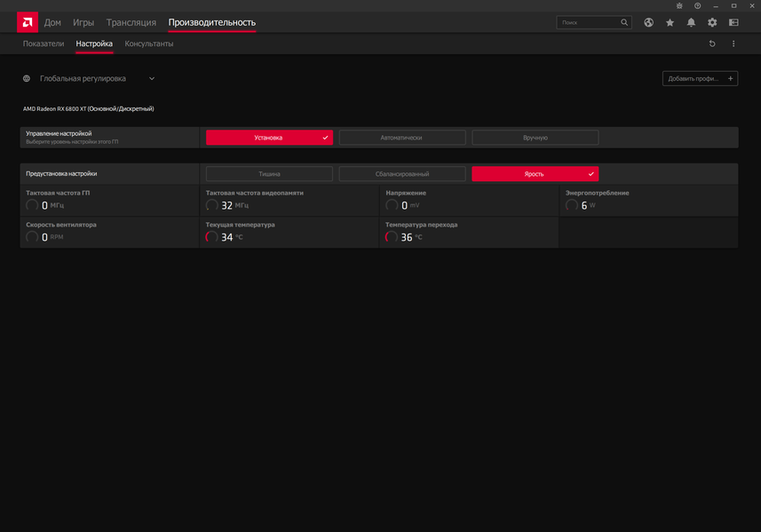Click the AMD logo icon
This screenshot has width=761, height=532.
[28, 22]
